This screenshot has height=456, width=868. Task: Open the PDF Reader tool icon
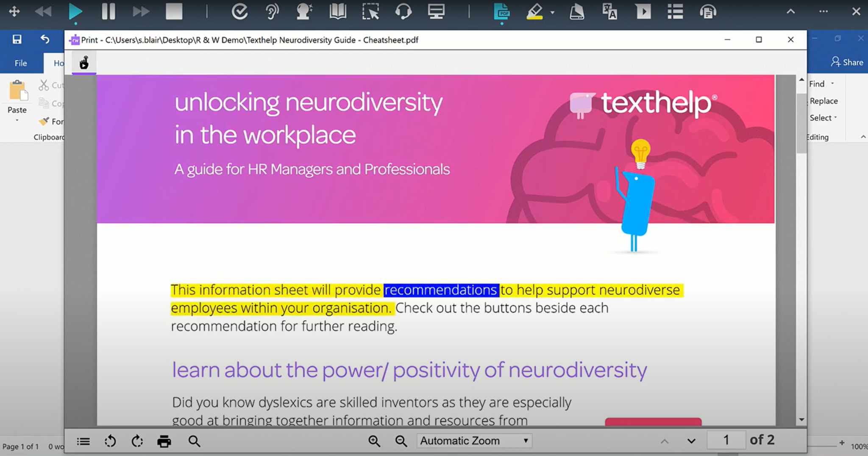tap(502, 11)
